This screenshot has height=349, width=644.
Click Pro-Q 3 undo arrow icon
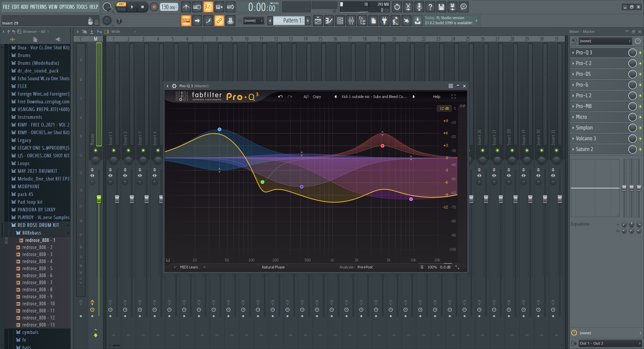coord(280,97)
